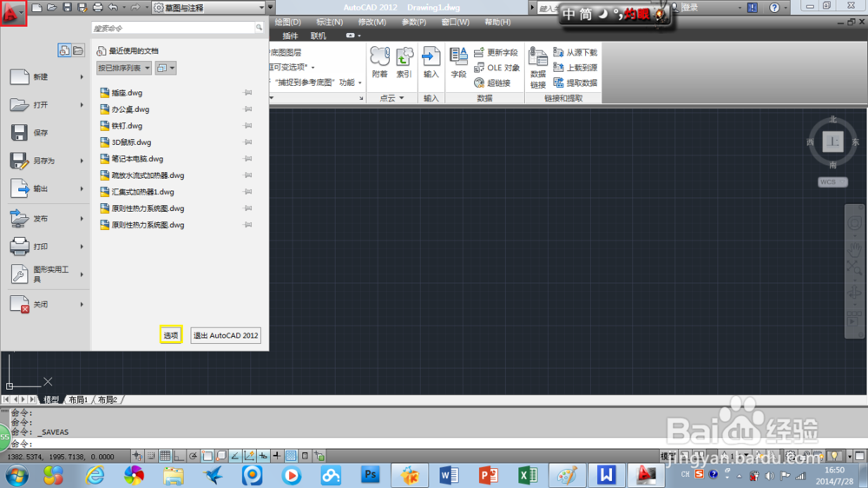
Task: Click the Save As quick access icon
Action: [x=82, y=7]
